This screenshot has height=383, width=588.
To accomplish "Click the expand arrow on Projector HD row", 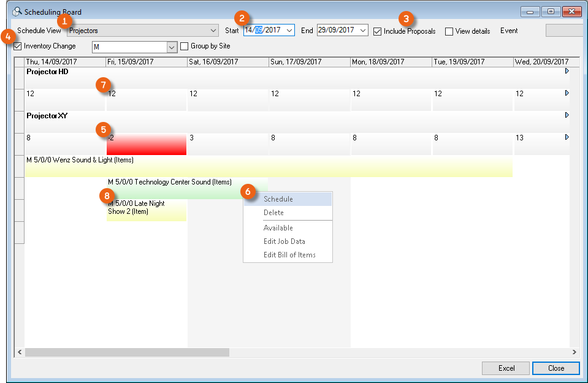I will [567, 72].
